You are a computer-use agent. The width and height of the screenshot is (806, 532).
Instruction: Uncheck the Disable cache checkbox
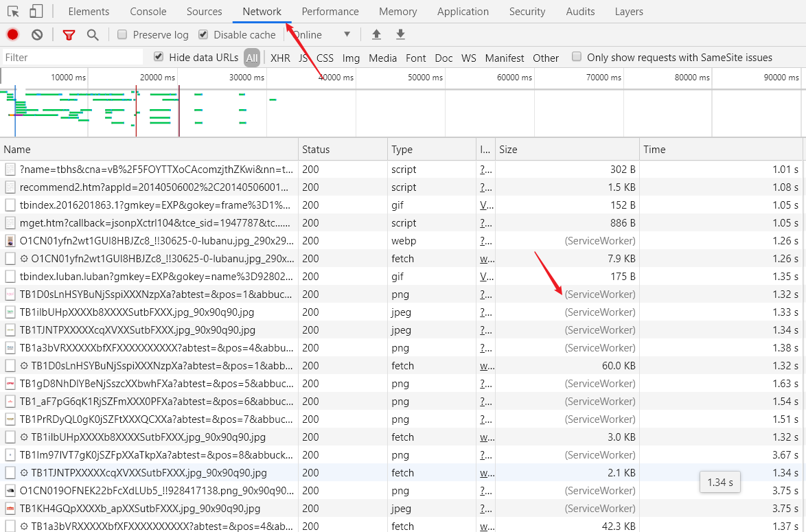[203, 34]
